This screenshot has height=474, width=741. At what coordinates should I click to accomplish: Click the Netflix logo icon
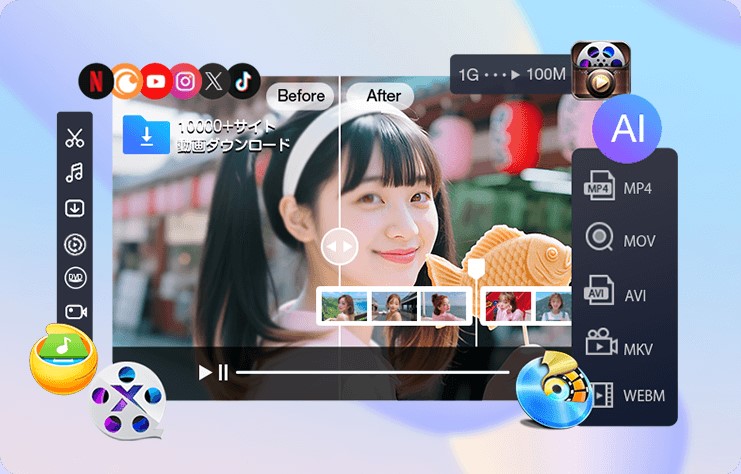tap(96, 81)
